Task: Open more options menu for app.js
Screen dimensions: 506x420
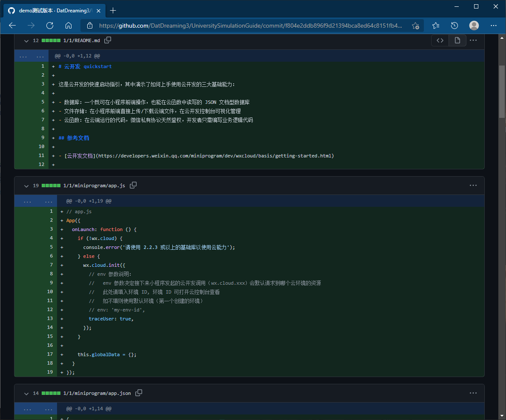Action: point(473,186)
